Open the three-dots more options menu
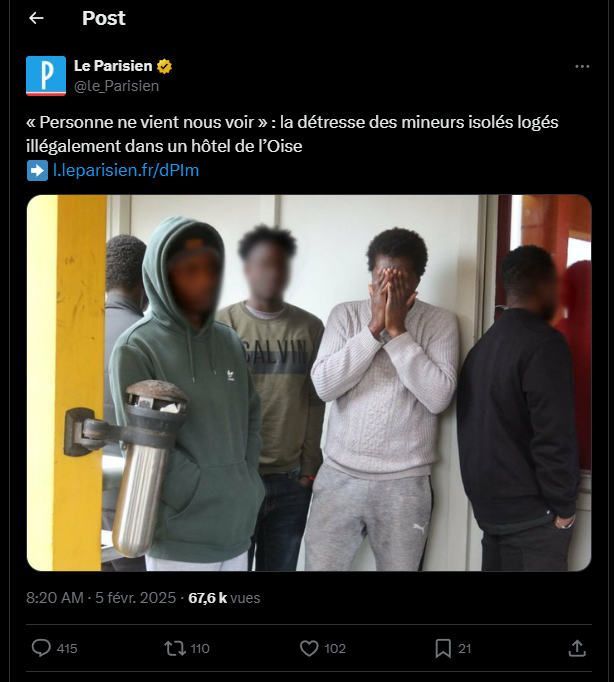The height and width of the screenshot is (682, 614). point(582,67)
